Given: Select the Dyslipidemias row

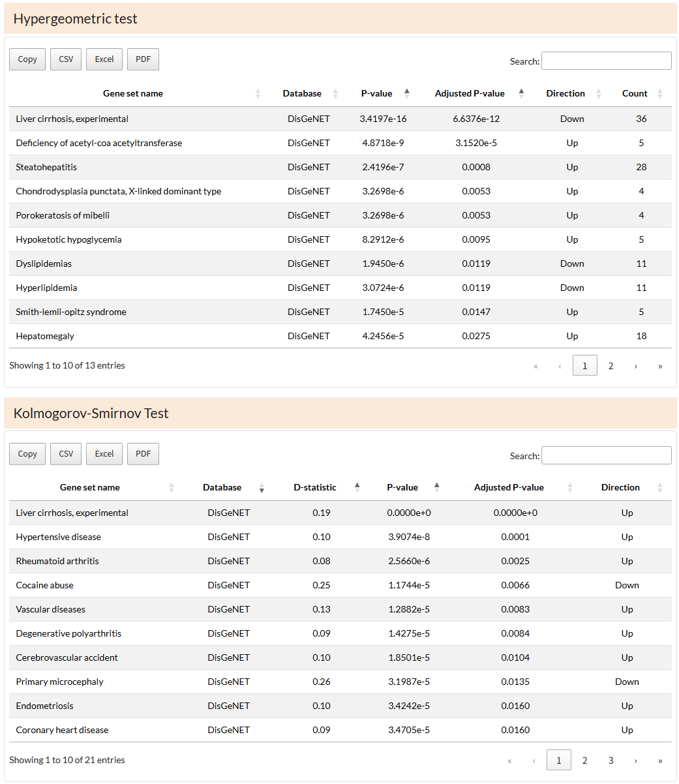Looking at the screenshot, I should [340, 264].
